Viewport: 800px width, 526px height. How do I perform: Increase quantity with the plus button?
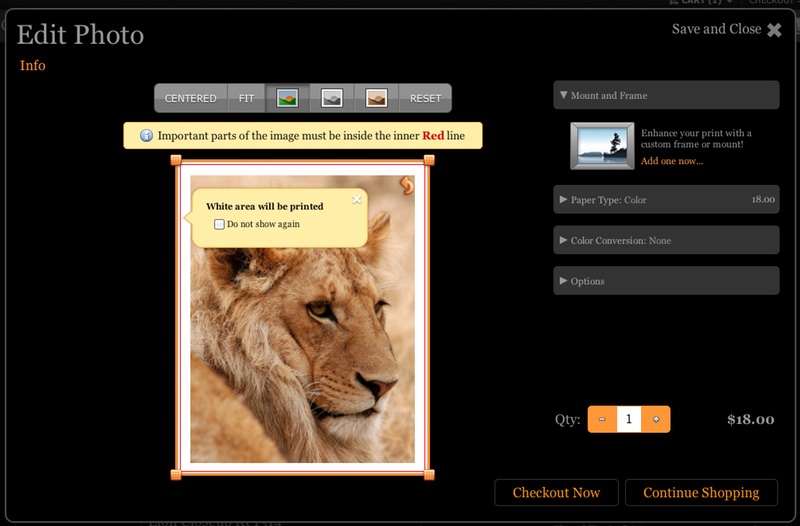click(x=656, y=419)
